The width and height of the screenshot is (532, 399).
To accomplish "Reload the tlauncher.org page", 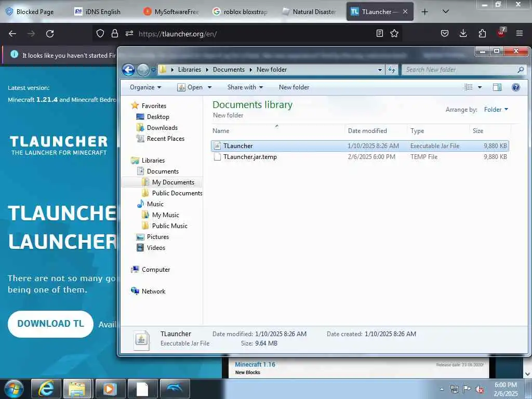I will (x=50, y=34).
